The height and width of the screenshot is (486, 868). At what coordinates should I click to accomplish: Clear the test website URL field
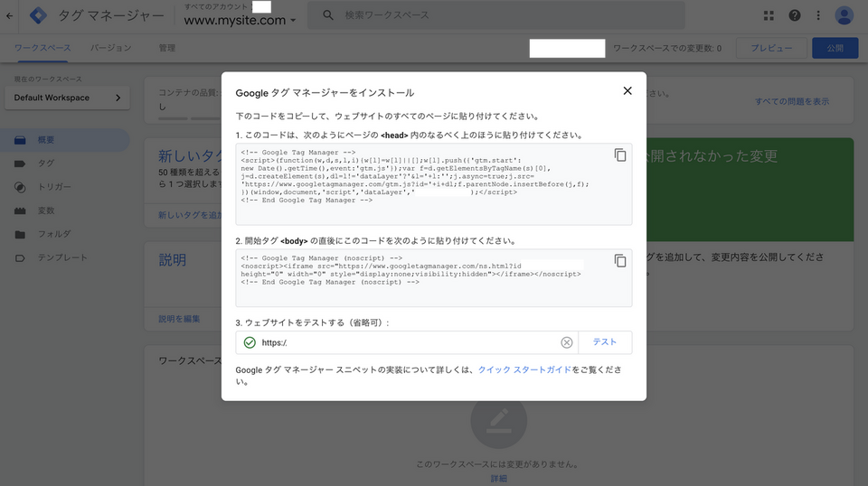[x=567, y=342]
